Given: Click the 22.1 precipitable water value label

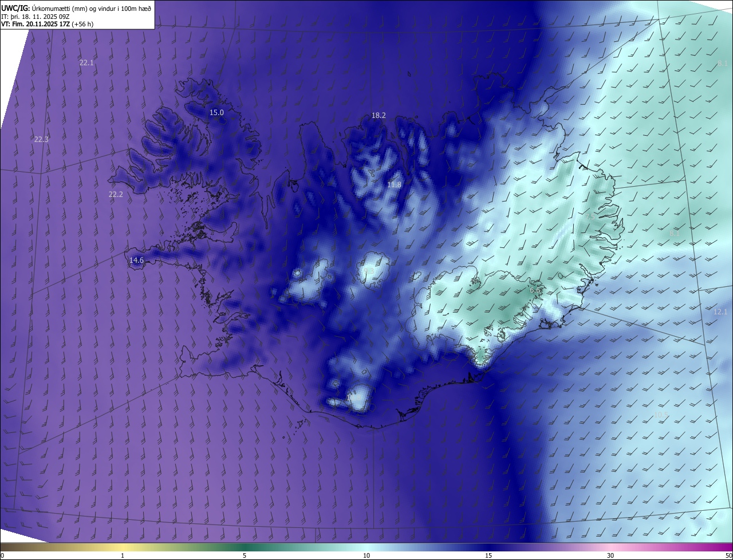Looking at the screenshot, I should pyautogui.click(x=86, y=63).
